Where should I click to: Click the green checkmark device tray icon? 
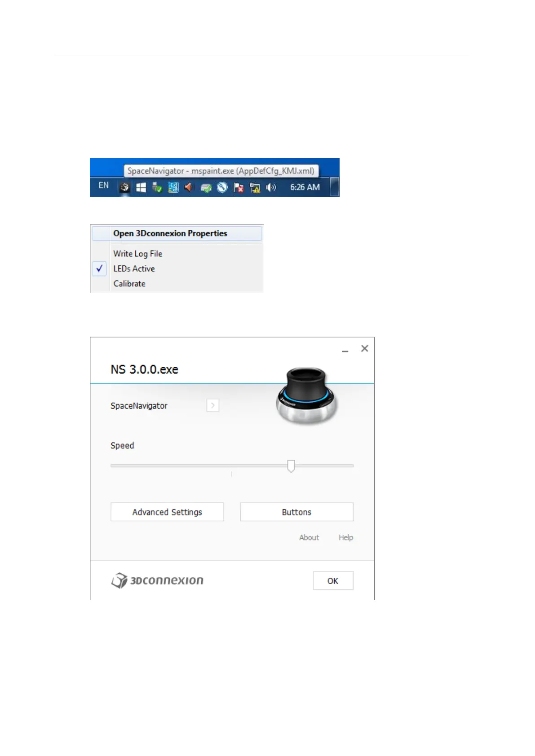[206, 188]
